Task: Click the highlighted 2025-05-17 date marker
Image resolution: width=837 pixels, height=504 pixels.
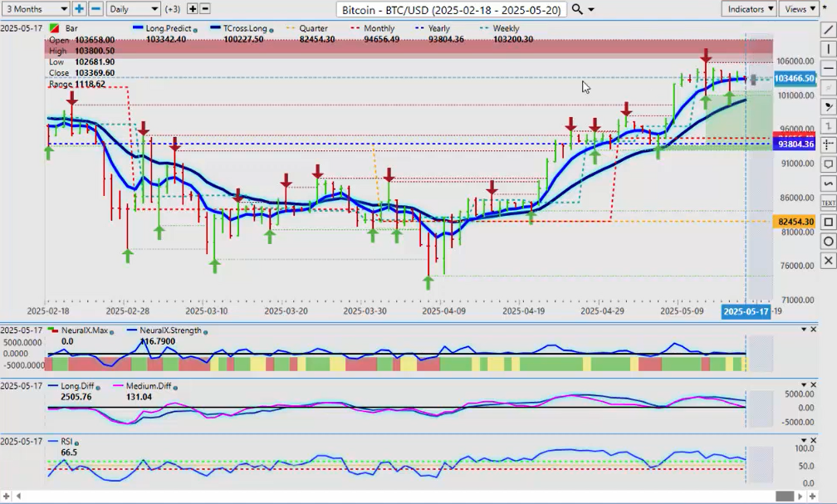Action: 746,311
